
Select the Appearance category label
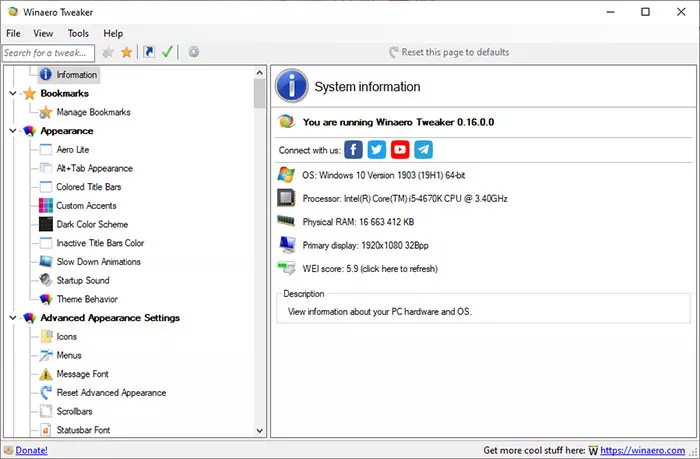(67, 131)
